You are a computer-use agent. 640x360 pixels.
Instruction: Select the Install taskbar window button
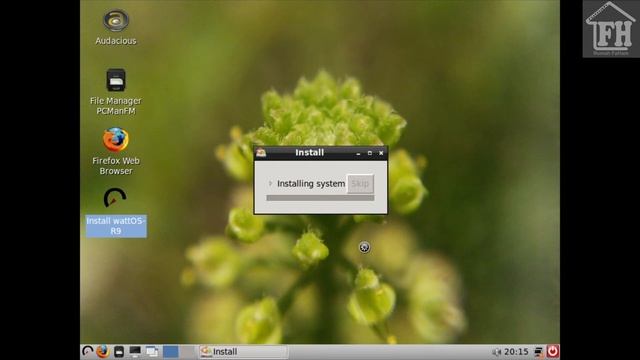click(x=243, y=351)
